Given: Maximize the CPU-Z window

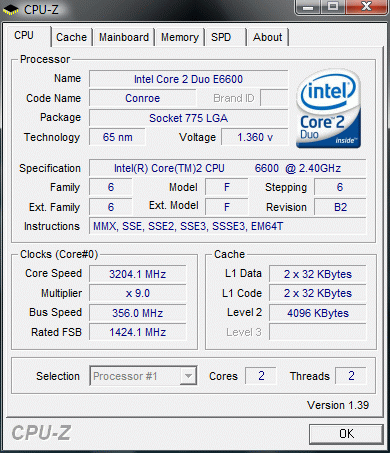Looking at the screenshot, I should coord(333,7).
